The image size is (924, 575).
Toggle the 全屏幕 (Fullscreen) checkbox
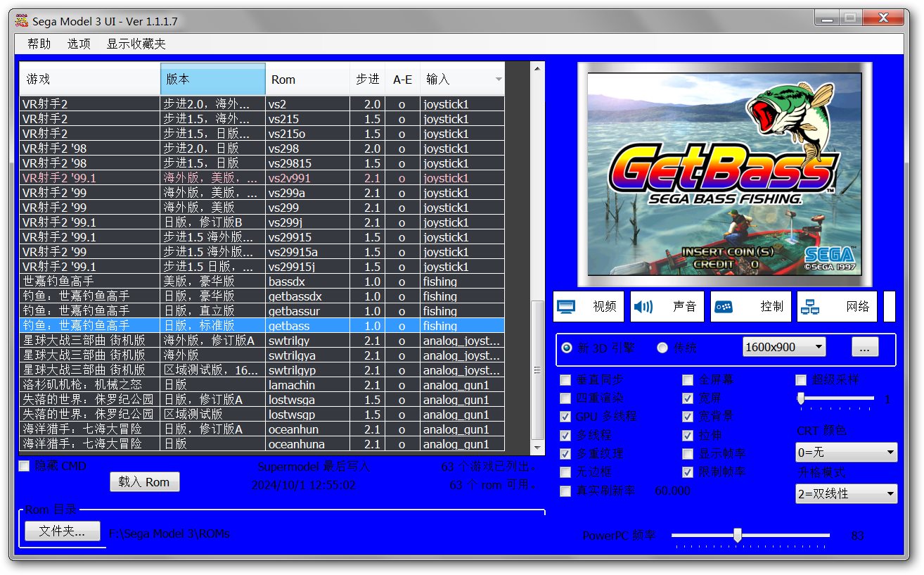point(688,380)
